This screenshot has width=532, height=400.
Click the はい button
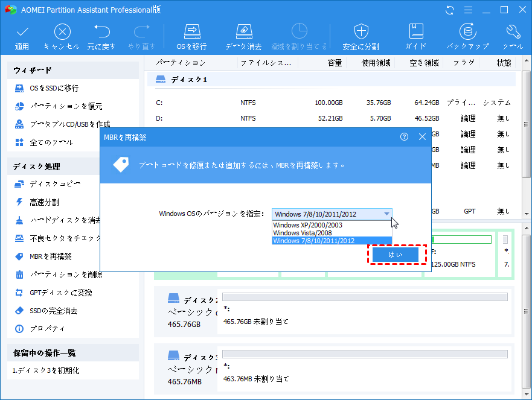396,255
